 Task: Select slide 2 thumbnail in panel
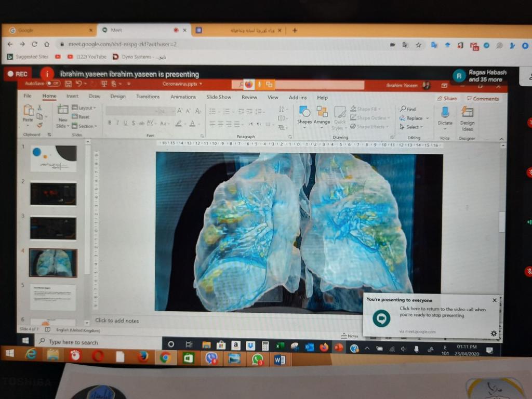tap(53, 194)
